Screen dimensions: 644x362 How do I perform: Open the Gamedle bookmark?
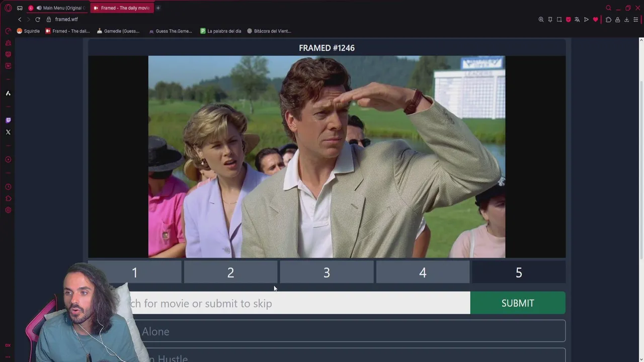coord(118,31)
